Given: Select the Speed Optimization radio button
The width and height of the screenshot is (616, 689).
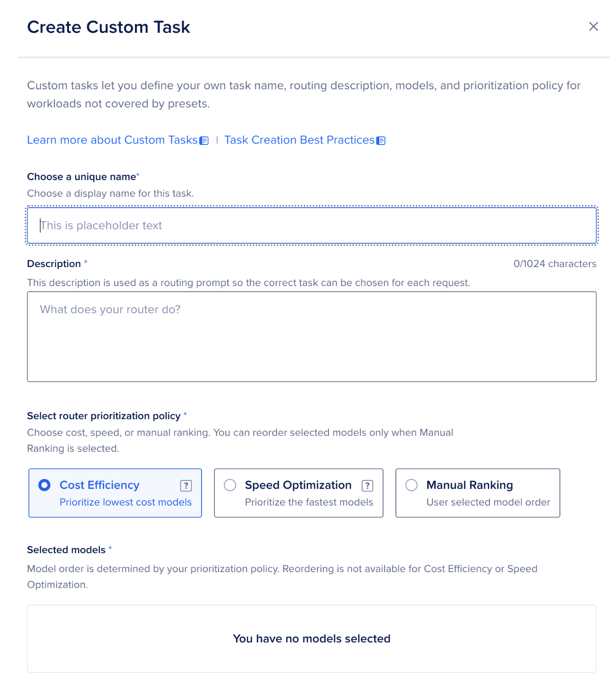Looking at the screenshot, I should click(230, 485).
